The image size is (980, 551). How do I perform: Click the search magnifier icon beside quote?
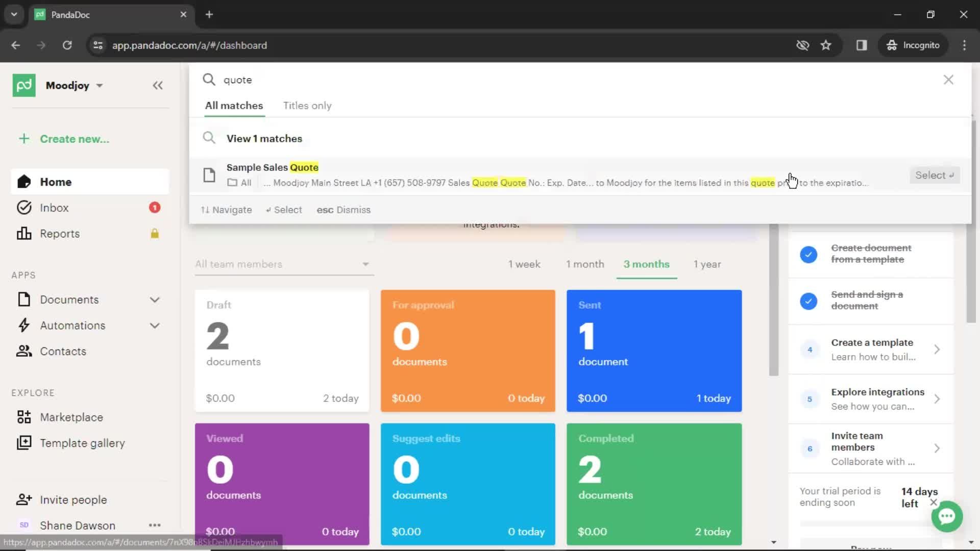coord(209,80)
